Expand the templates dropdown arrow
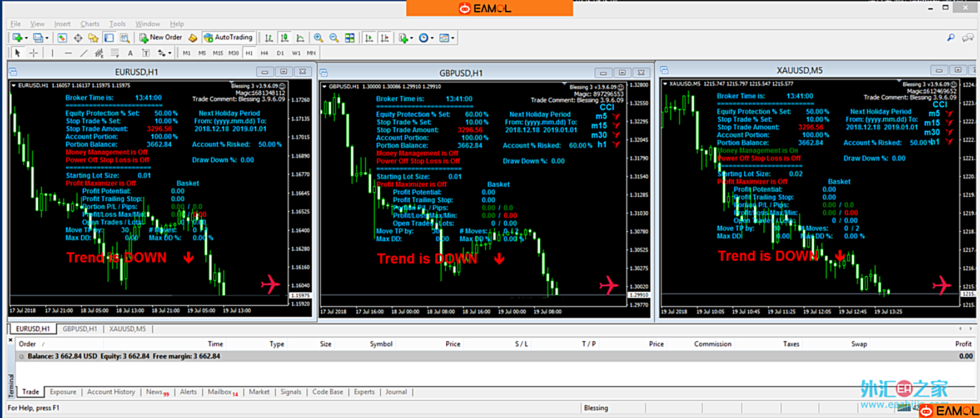 pos(453,38)
